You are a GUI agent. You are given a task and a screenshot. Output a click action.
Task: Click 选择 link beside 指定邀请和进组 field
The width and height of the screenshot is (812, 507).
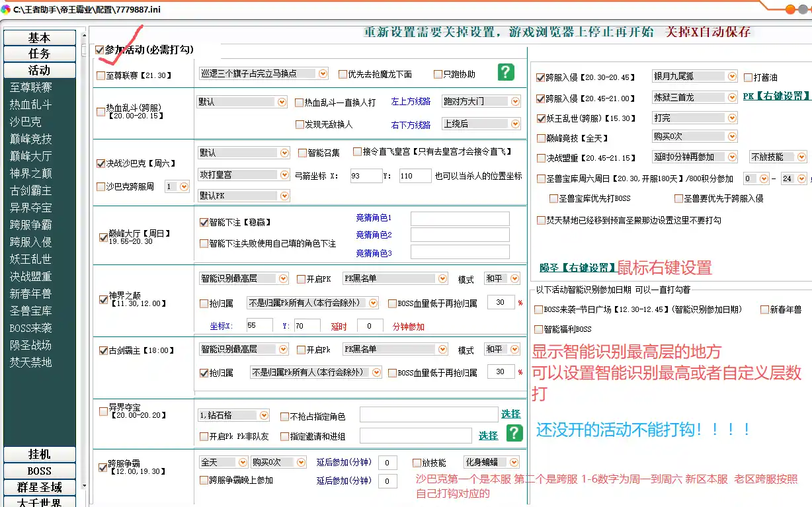point(489,436)
